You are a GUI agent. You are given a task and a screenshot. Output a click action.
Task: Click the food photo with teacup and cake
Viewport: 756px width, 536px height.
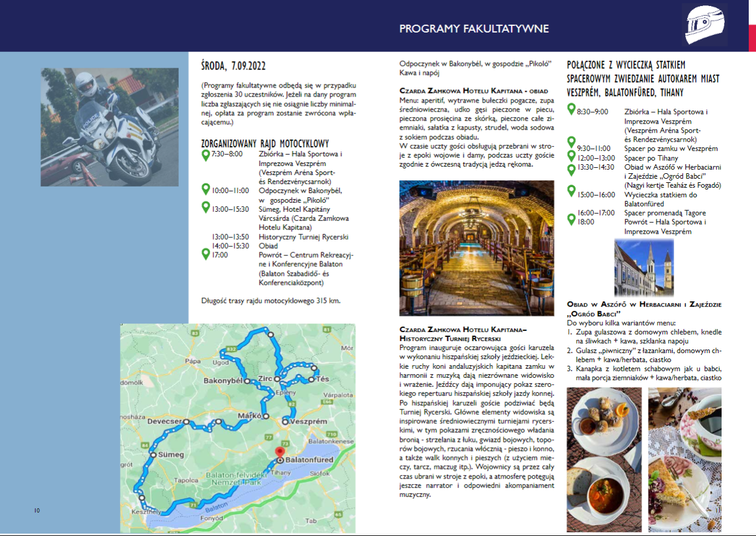coord(685,459)
